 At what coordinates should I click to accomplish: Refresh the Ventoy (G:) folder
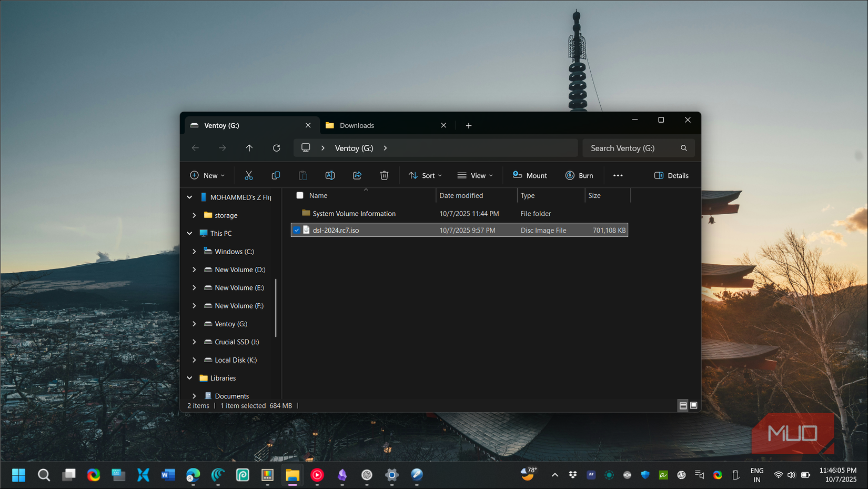pyautogui.click(x=277, y=148)
